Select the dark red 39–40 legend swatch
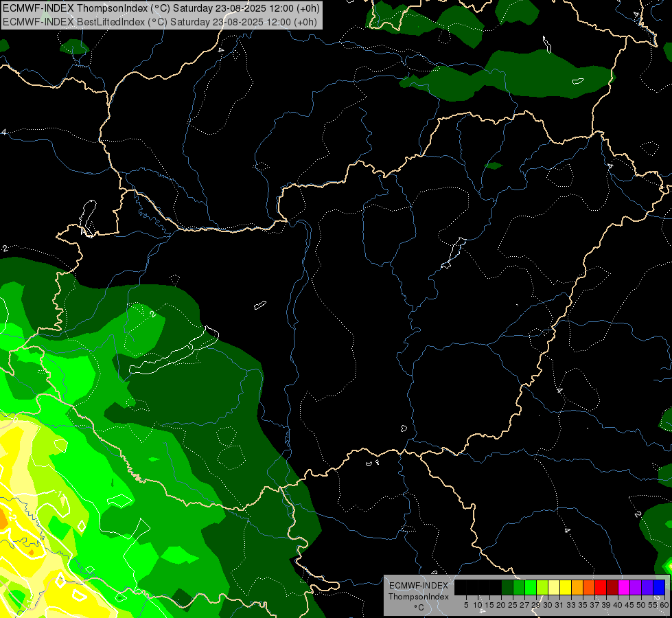 612,587
